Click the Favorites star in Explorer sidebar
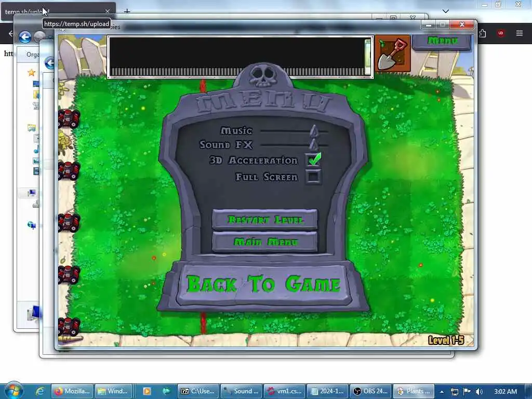The width and height of the screenshot is (532, 399). [x=31, y=72]
